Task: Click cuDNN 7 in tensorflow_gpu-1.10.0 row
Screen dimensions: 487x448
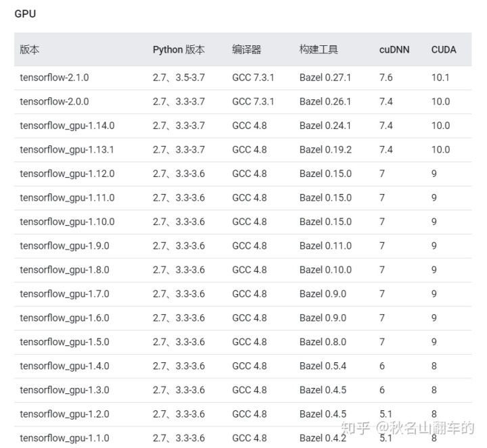Action: pos(382,222)
